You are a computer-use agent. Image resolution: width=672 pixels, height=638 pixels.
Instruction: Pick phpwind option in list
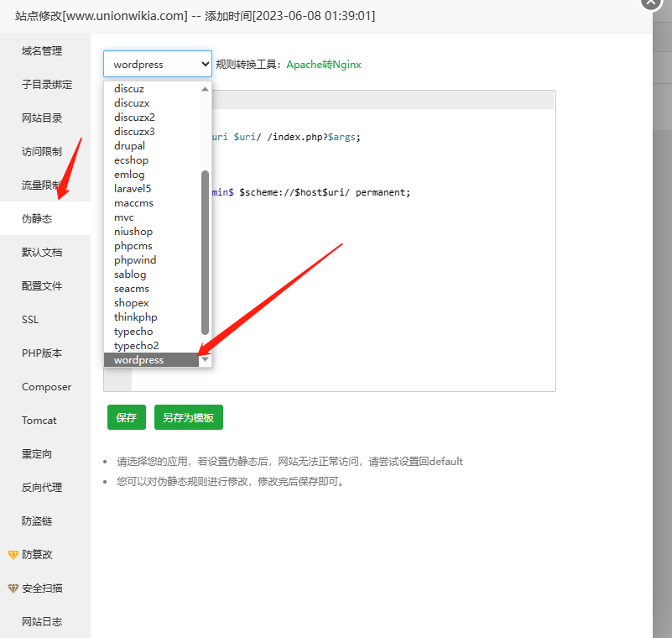152,260
